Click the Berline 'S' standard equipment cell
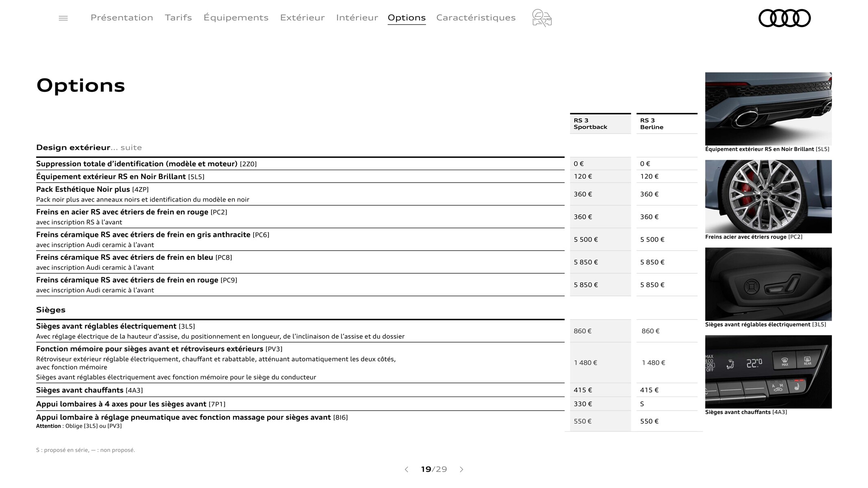Viewport: 868px width, 488px height. pyautogui.click(x=667, y=404)
